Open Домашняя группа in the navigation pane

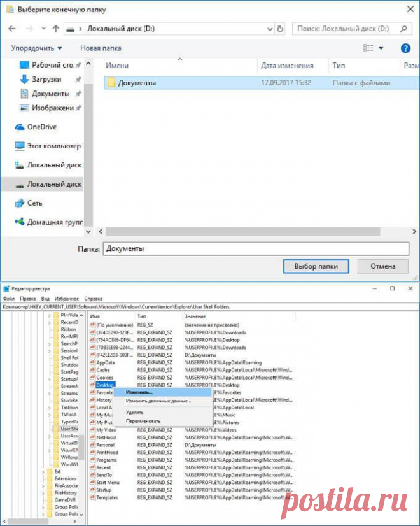[49, 222]
